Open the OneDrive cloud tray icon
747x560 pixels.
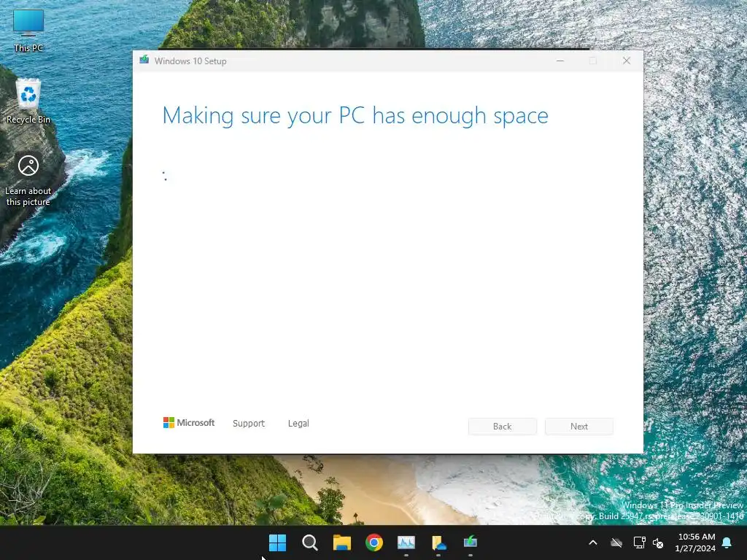tap(616, 542)
